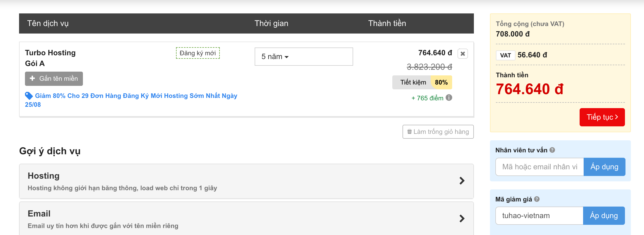Image resolution: width=644 pixels, height=235 pixels.
Task: Click trash icon in Làm trống giỏ hàng
Action: coord(409,132)
